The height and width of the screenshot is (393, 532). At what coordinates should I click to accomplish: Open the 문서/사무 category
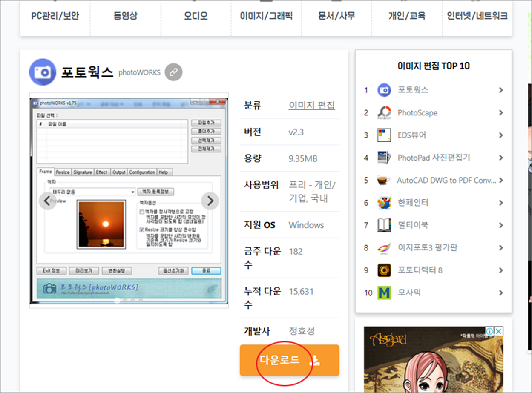pos(336,17)
